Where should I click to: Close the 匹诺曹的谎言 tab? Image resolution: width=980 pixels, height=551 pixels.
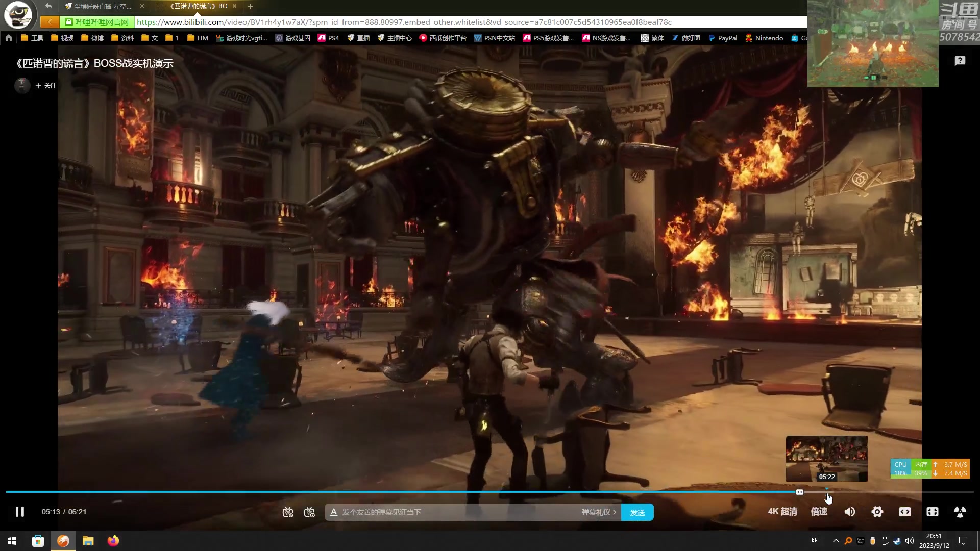click(x=234, y=6)
